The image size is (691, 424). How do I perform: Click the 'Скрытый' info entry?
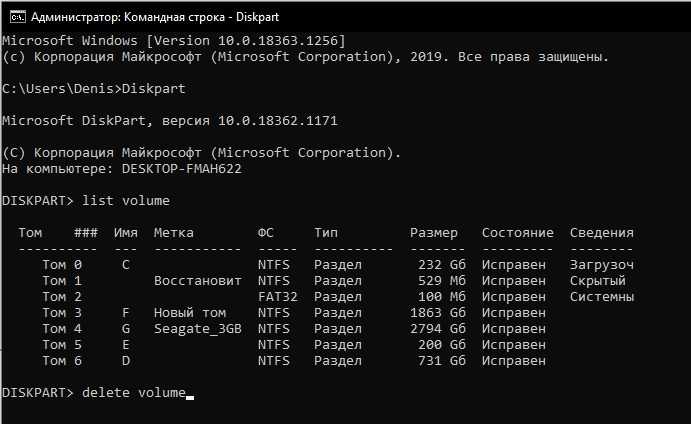(x=598, y=281)
